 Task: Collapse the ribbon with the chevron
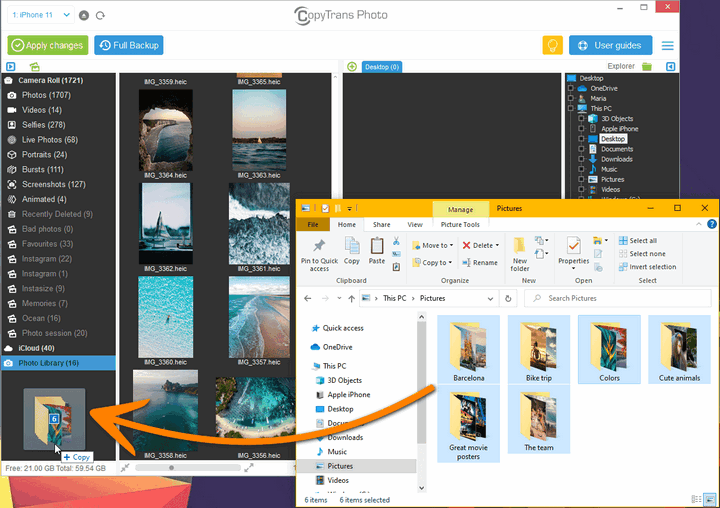coord(698,224)
